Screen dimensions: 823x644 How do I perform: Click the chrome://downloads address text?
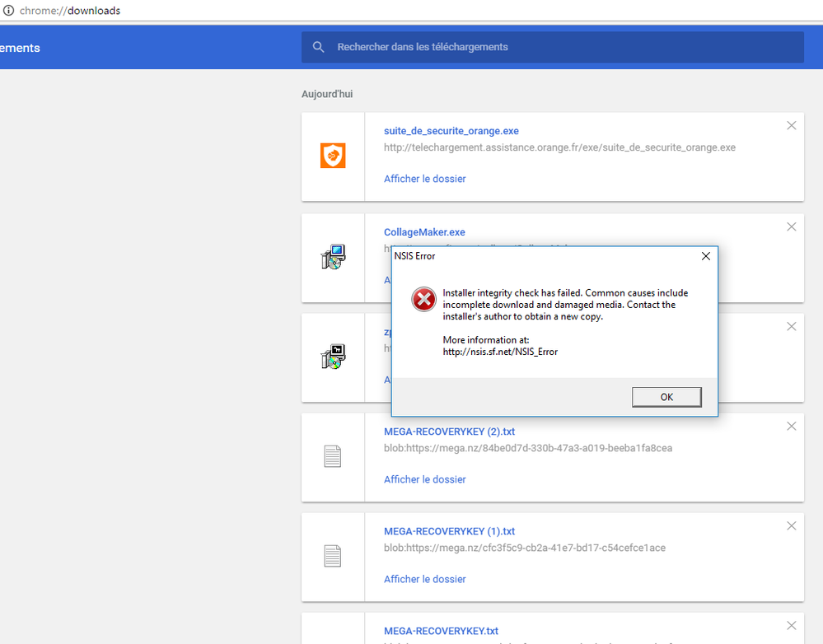pyautogui.click(x=70, y=11)
